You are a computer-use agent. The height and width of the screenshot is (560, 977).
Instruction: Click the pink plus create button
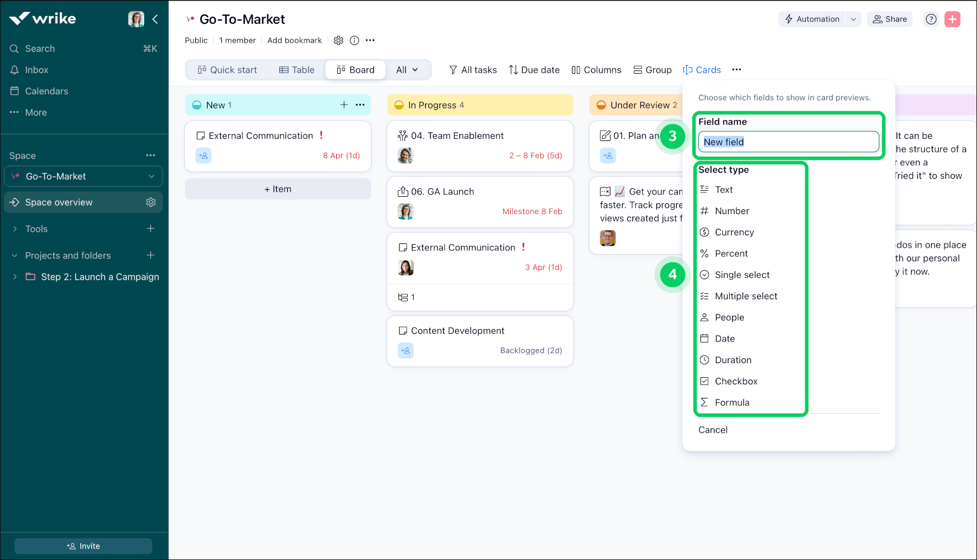(952, 19)
